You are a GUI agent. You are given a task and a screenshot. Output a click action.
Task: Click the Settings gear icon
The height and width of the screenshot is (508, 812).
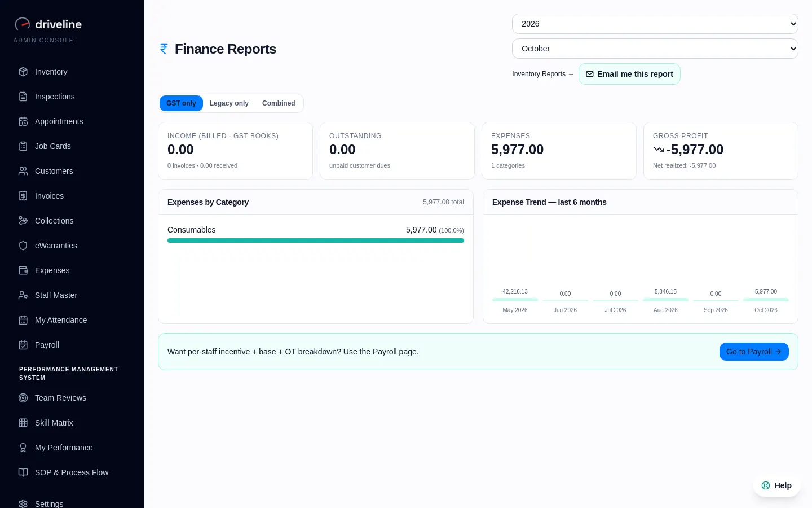point(23,503)
